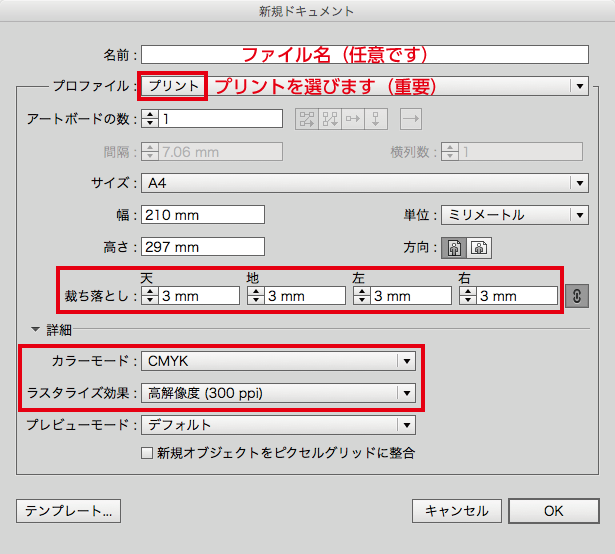The width and height of the screenshot is (615, 554).
Task: Set landscape orientation icon
Action: (479, 248)
